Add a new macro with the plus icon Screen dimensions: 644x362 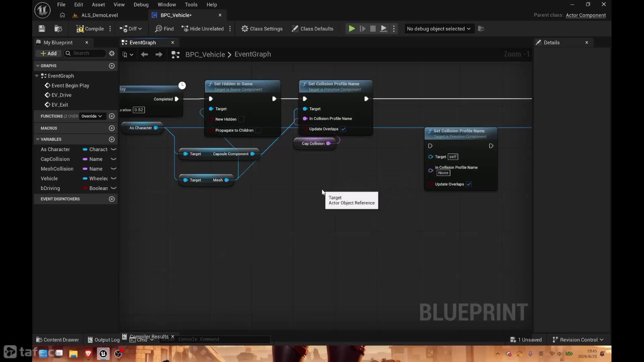tap(112, 128)
